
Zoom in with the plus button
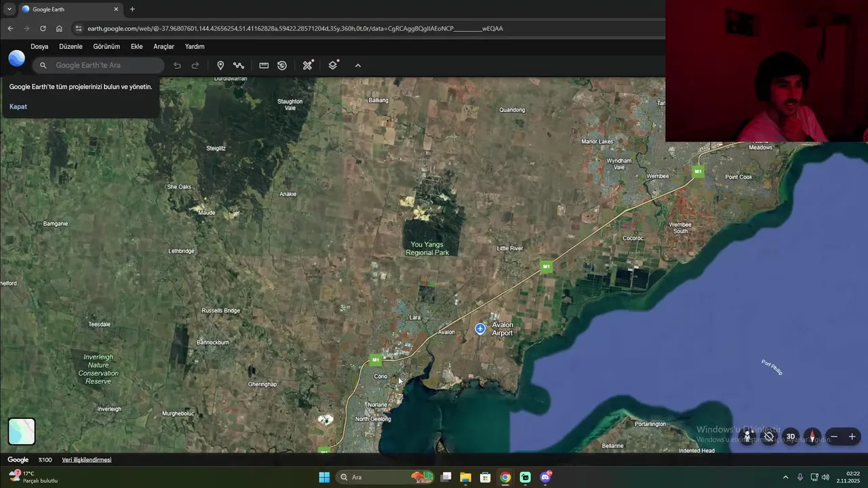click(x=852, y=436)
